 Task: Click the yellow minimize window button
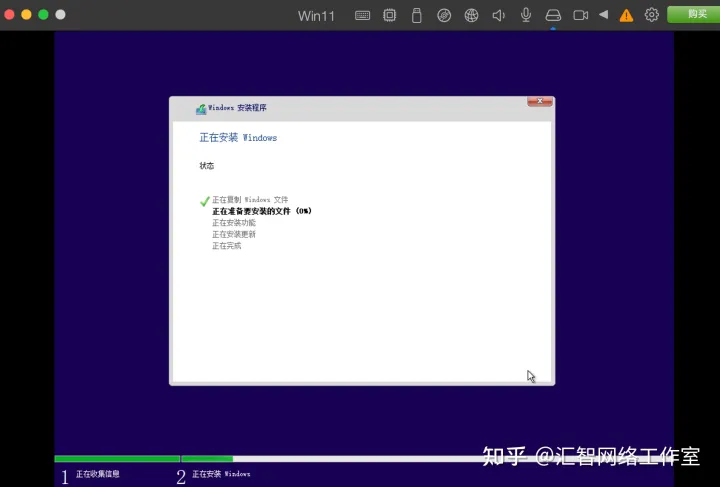[x=26, y=15]
